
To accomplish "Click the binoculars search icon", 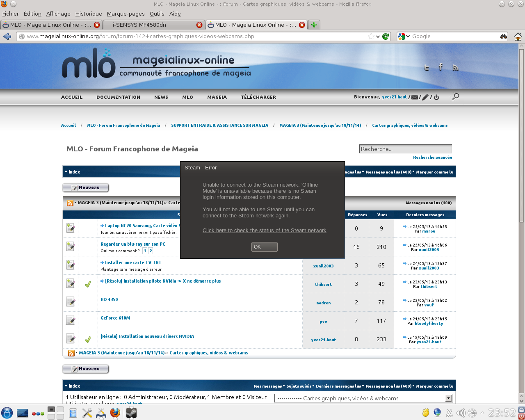I will point(504,37).
